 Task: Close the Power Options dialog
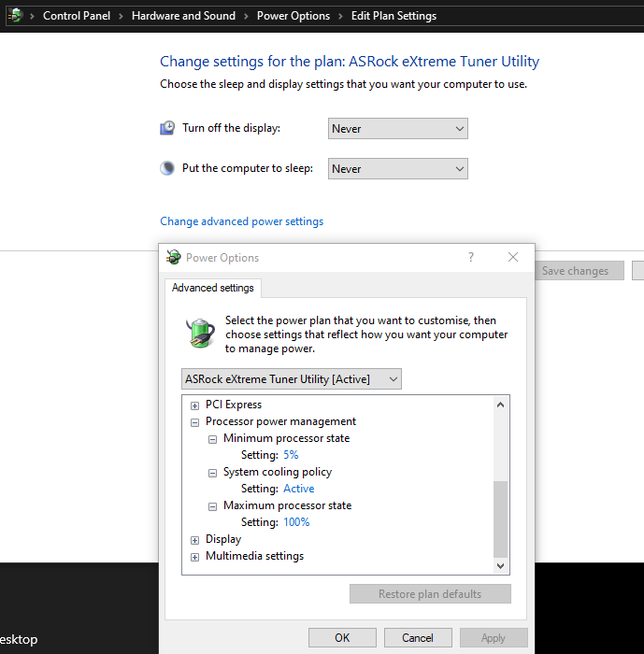coord(513,257)
